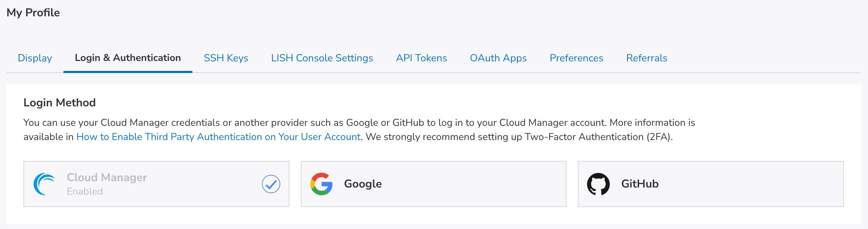Image resolution: width=868 pixels, height=229 pixels.
Task: Choose GitHub as the login method
Action: click(710, 184)
